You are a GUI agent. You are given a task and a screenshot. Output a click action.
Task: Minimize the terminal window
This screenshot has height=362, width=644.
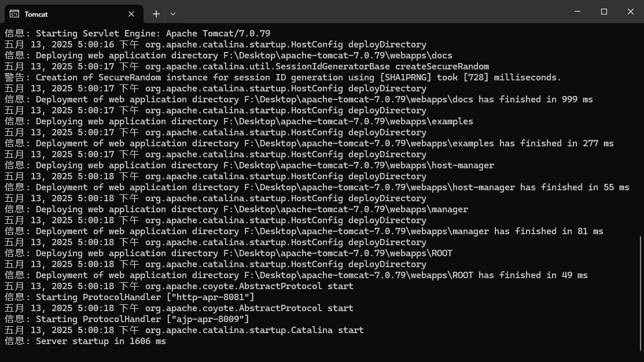(x=577, y=12)
